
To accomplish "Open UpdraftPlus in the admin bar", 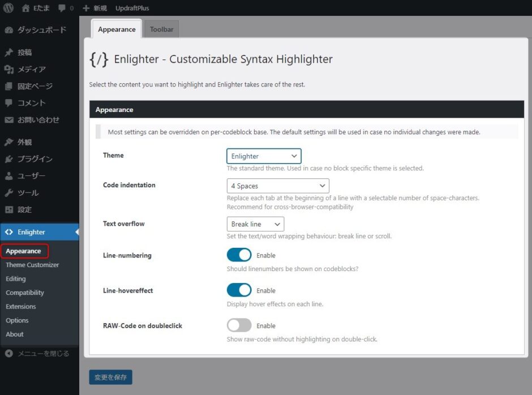I will [x=132, y=8].
